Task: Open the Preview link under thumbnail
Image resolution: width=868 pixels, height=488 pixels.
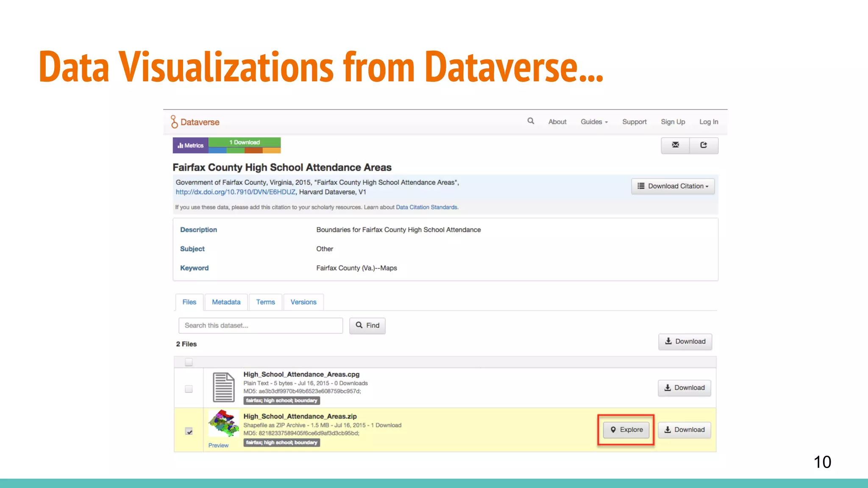Action: [218, 445]
